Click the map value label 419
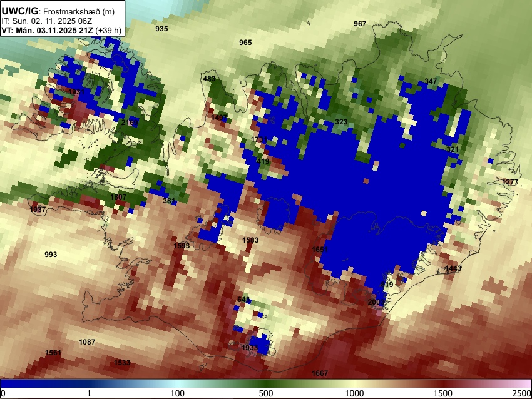532x399 pixels. pyautogui.click(x=263, y=161)
